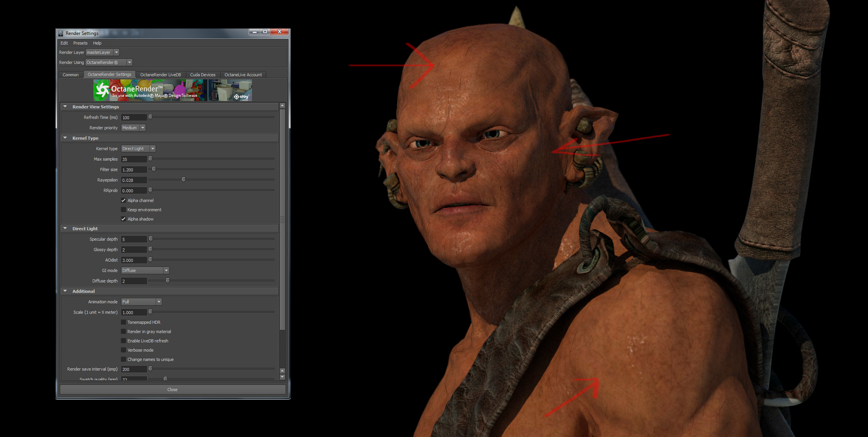Screen dimensions: 868x437
Task: Click the Render Settings window title icon
Action: click(x=61, y=33)
